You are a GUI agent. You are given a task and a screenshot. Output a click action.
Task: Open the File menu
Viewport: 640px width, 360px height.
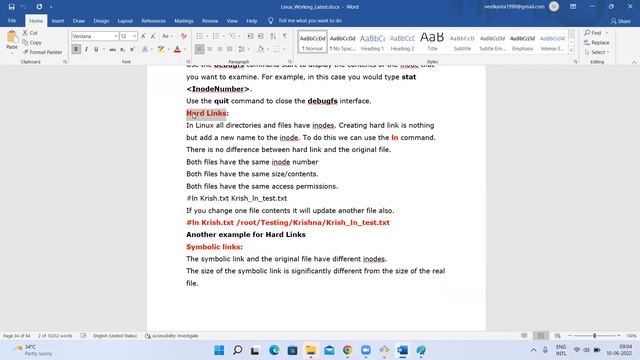[x=12, y=20]
